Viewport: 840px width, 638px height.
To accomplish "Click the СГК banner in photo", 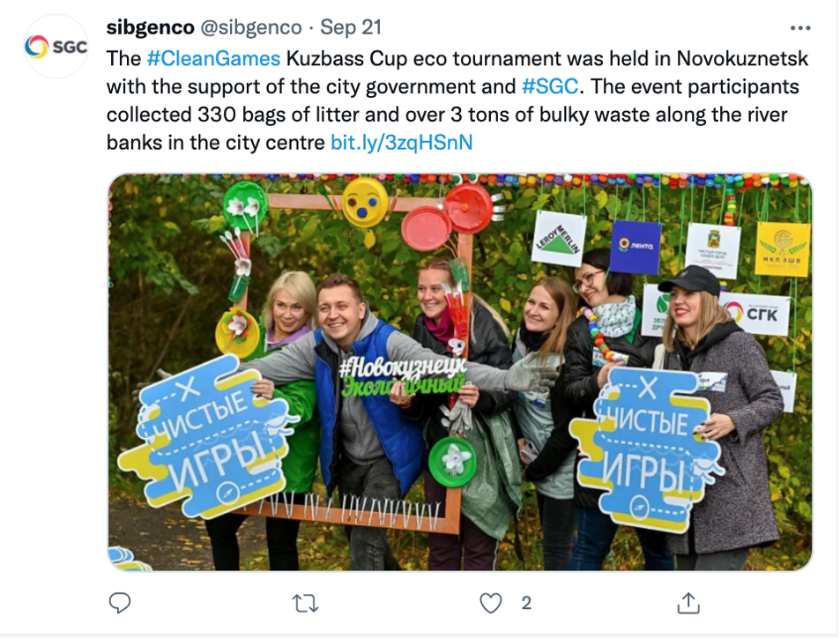I will coord(755,314).
